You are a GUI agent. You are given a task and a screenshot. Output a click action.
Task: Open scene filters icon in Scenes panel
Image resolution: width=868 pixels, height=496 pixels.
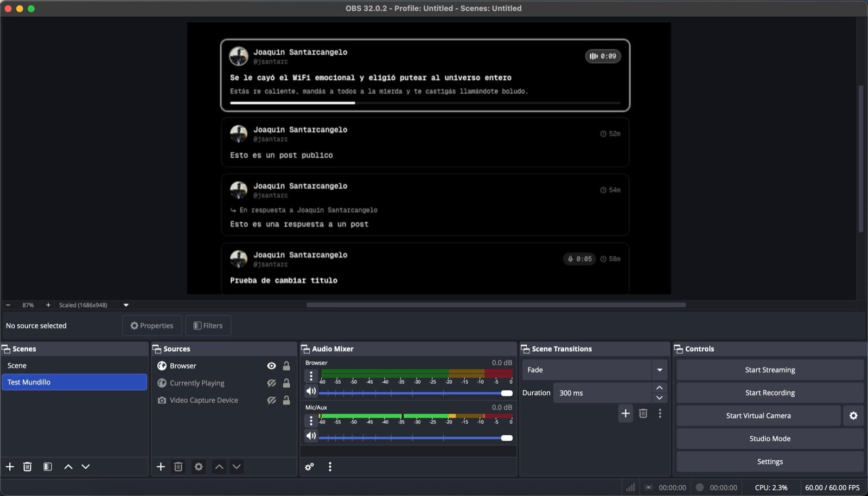point(48,467)
